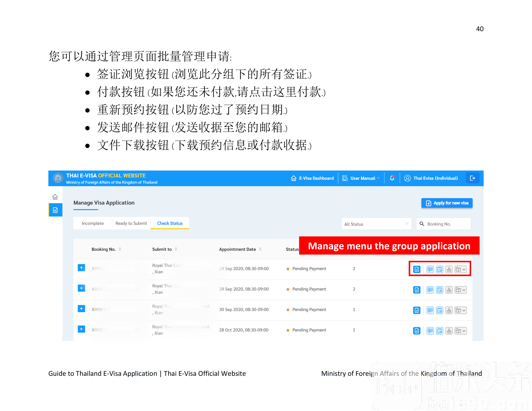This screenshot has height=411, width=532.
Task: Open the notification bell in the header
Action: (x=392, y=178)
